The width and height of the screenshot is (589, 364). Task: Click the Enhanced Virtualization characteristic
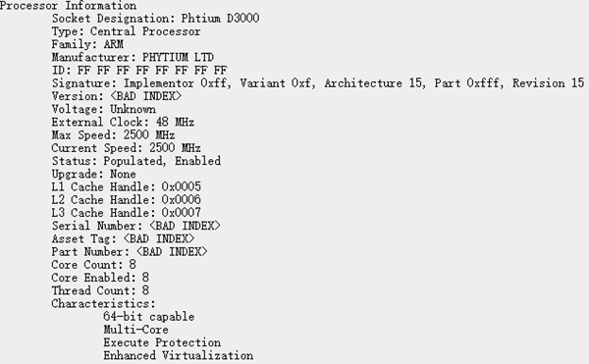(x=179, y=355)
